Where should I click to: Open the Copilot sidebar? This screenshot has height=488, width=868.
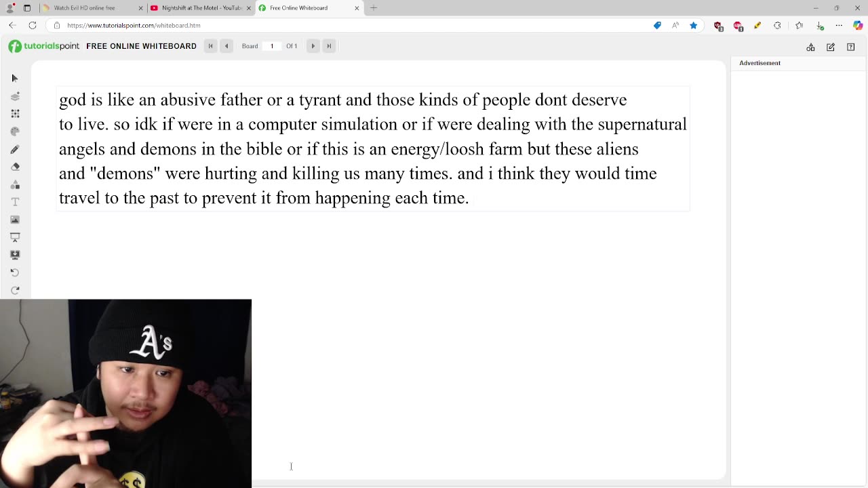coord(858,26)
